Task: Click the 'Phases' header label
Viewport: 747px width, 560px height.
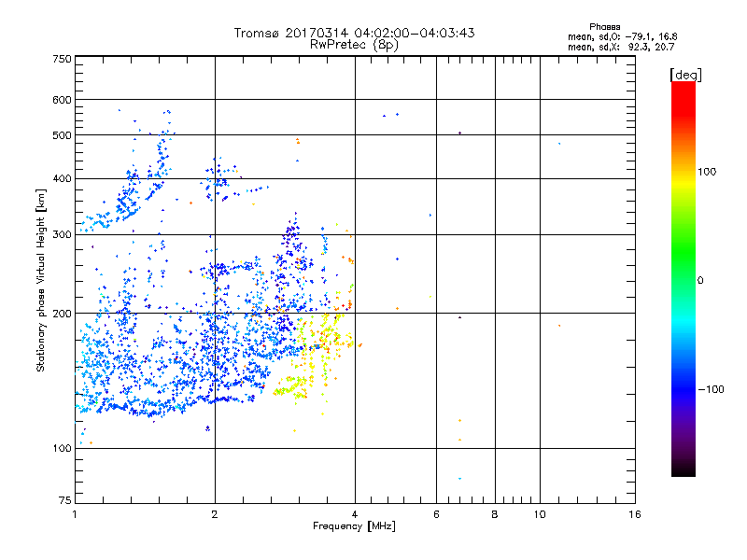Action: coord(604,27)
